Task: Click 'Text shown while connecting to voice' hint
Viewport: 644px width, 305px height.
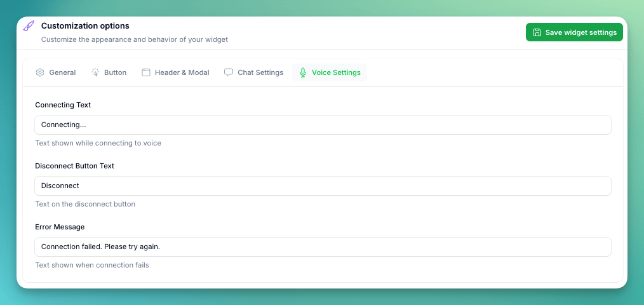Action: tap(98, 143)
